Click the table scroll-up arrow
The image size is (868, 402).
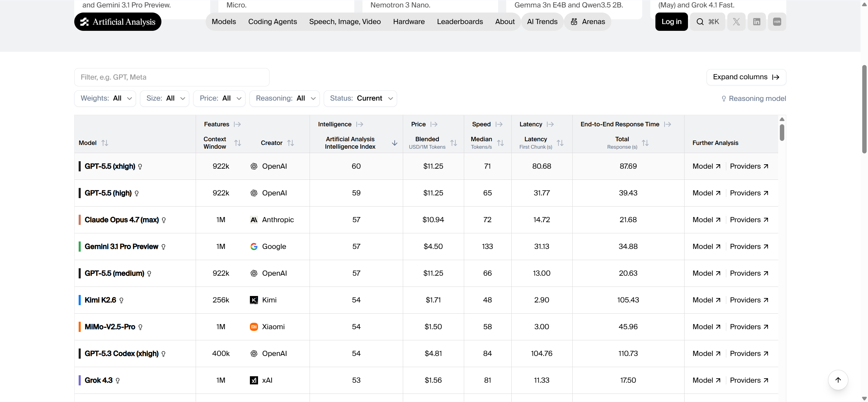pos(782,119)
